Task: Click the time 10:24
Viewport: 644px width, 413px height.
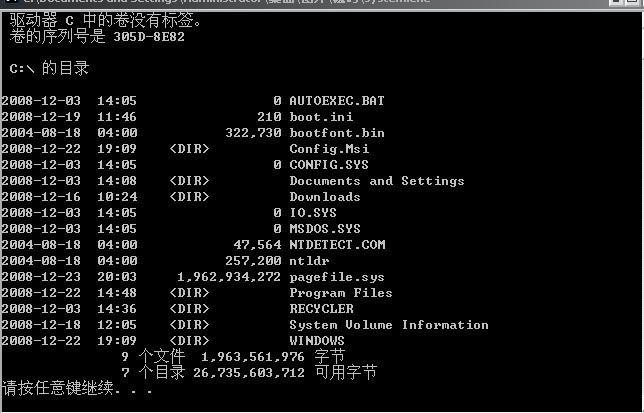Action: click(x=117, y=197)
